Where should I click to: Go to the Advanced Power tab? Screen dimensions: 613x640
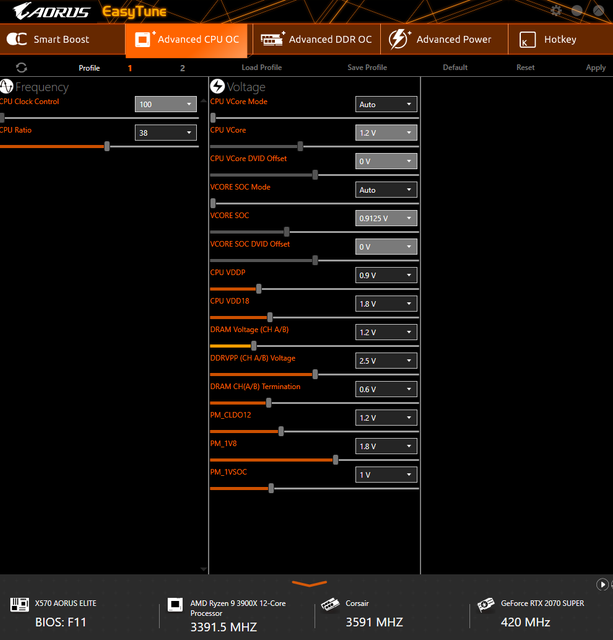tap(444, 40)
